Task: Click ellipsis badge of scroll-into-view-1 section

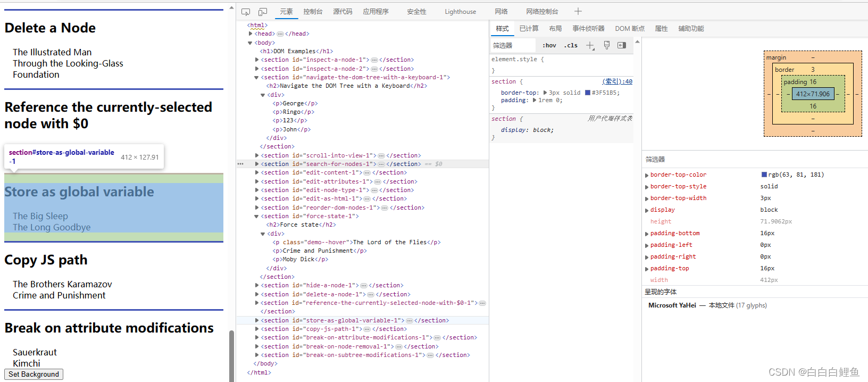Action: click(381, 156)
